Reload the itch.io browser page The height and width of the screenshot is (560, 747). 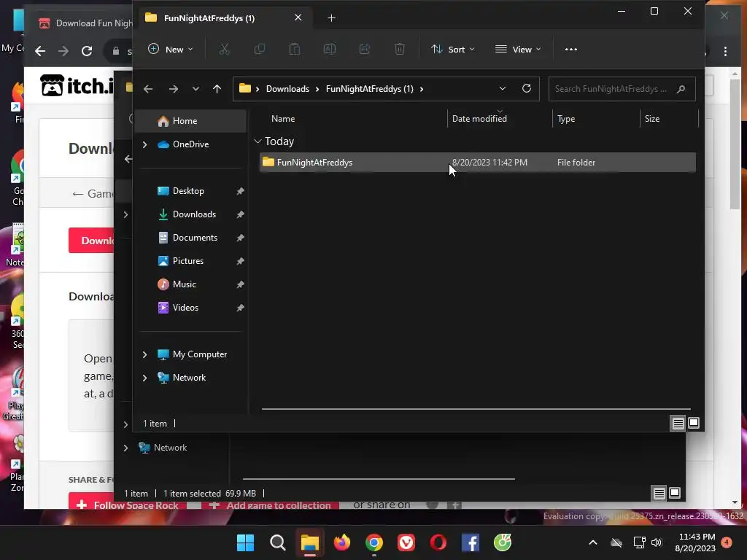[x=87, y=51]
